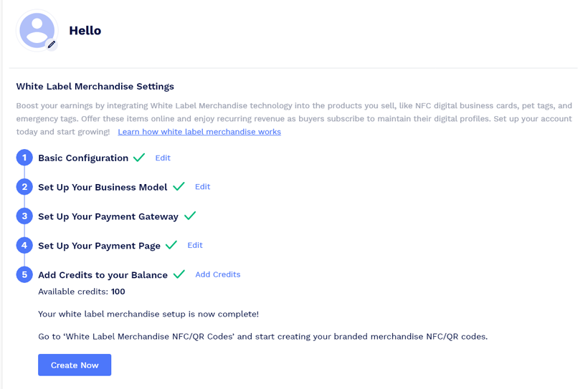Edit the Basic Configuration step
The width and height of the screenshot is (588, 389).
click(x=163, y=158)
